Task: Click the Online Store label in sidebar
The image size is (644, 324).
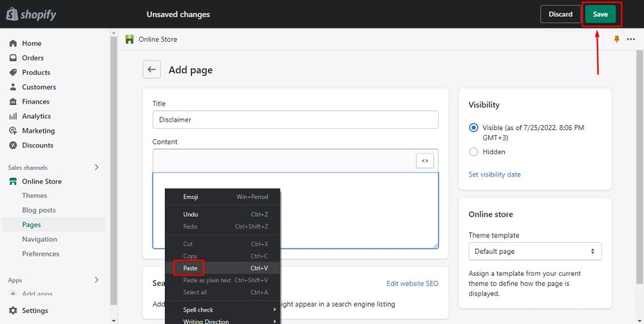Action: pos(42,182)
